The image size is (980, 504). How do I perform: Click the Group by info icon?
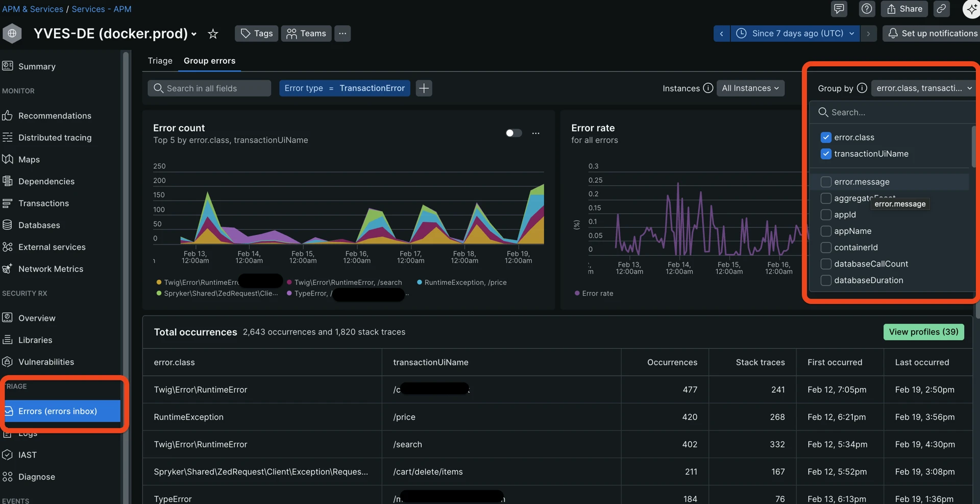(862, 88)
